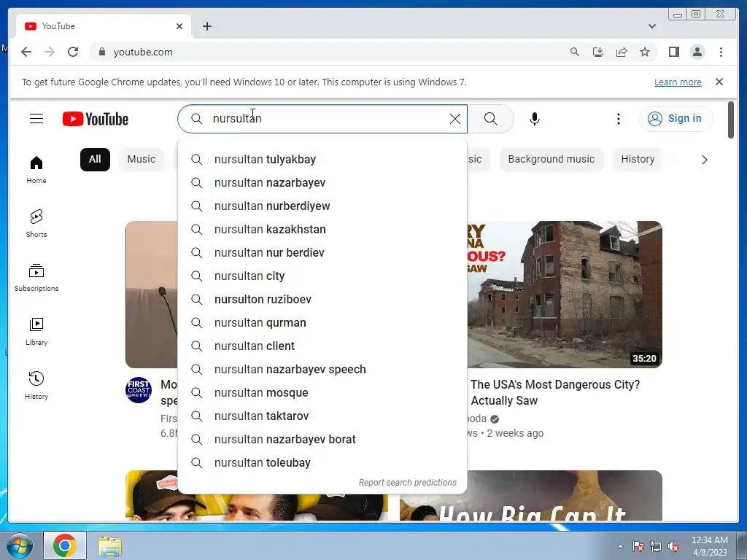Open Subscriptions in sidebar
Image resolution: width=747 pixels, height=560 pixels.
point(36,278)
